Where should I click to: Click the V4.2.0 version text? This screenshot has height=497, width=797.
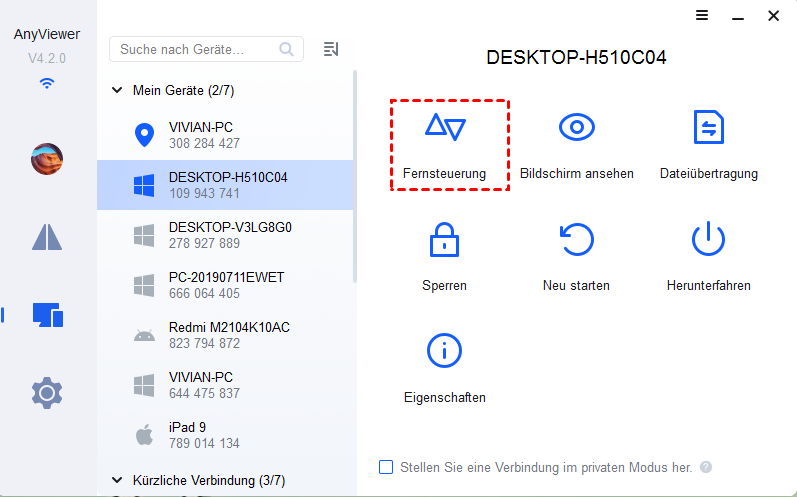pos(47,58)
